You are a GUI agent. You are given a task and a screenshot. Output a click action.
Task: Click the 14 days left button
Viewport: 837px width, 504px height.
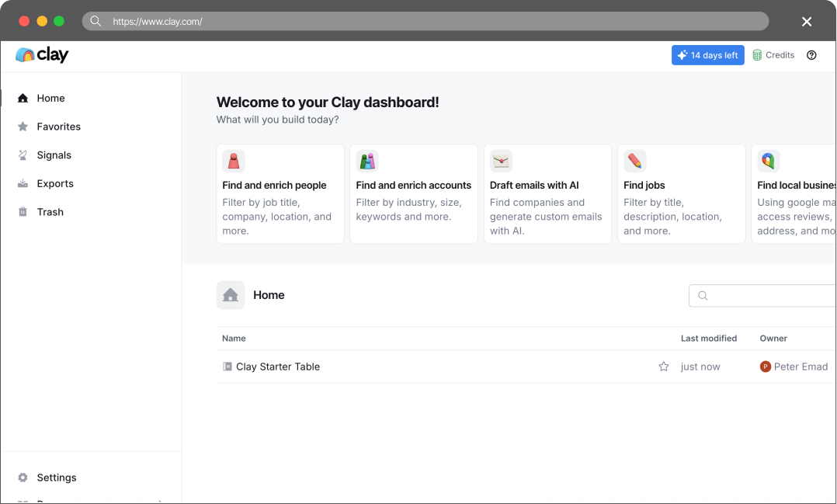coord(708,55)
